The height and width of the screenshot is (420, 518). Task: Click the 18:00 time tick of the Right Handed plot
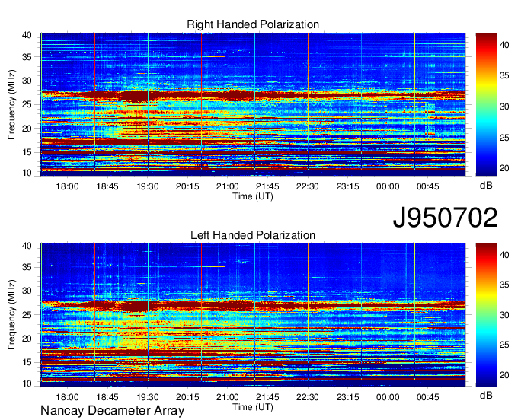67,186
